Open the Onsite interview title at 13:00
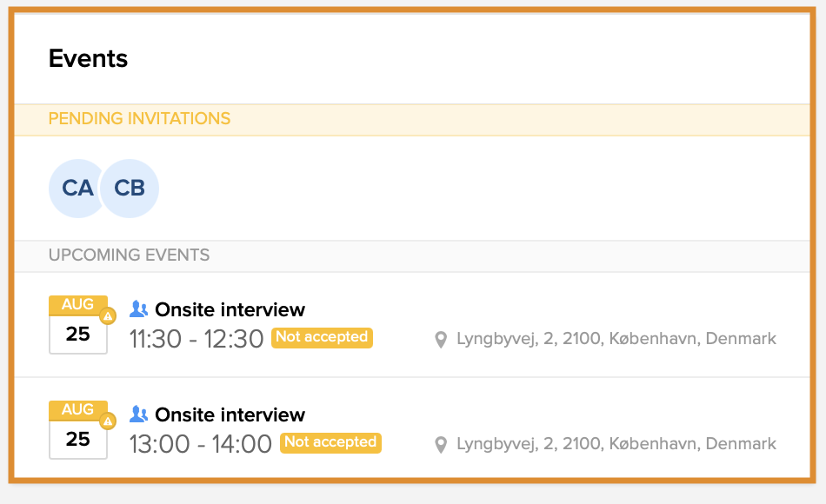Viewport: 826px width, 504px height. pyautogui.click(x=230, y=414)
